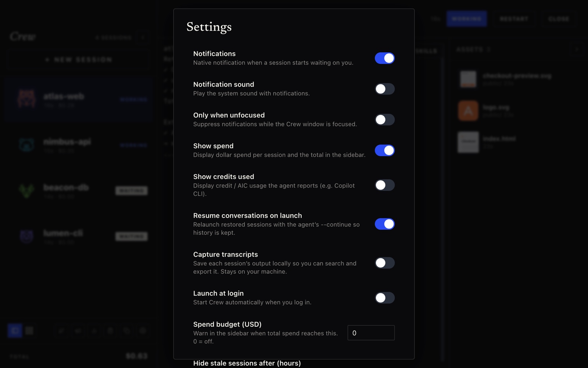Click "Start Crew automatically when you log in." text
Viewport: 588px width, 368px height.
coord(252,302)
